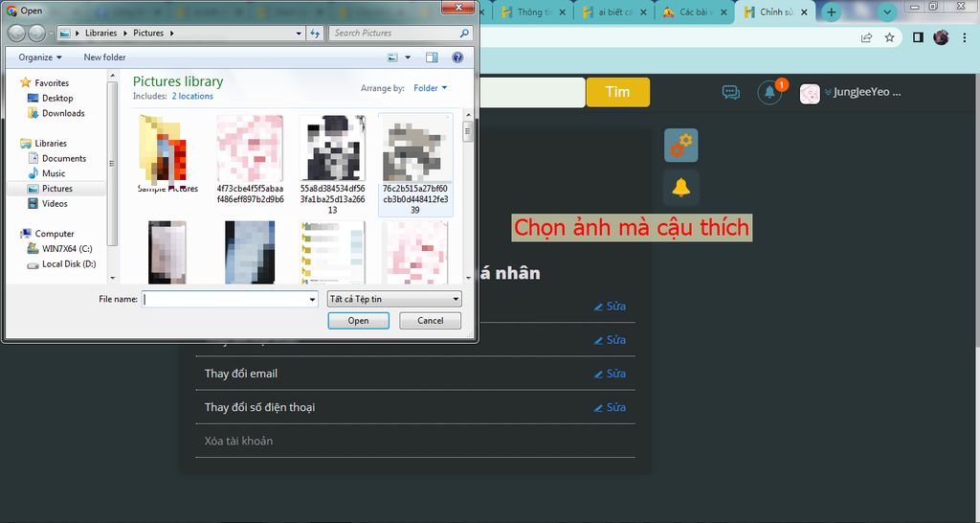This screenshot has width=980, height=523.
Task: Open the Organize dropdown menu
Action: (x=40, y=57)
